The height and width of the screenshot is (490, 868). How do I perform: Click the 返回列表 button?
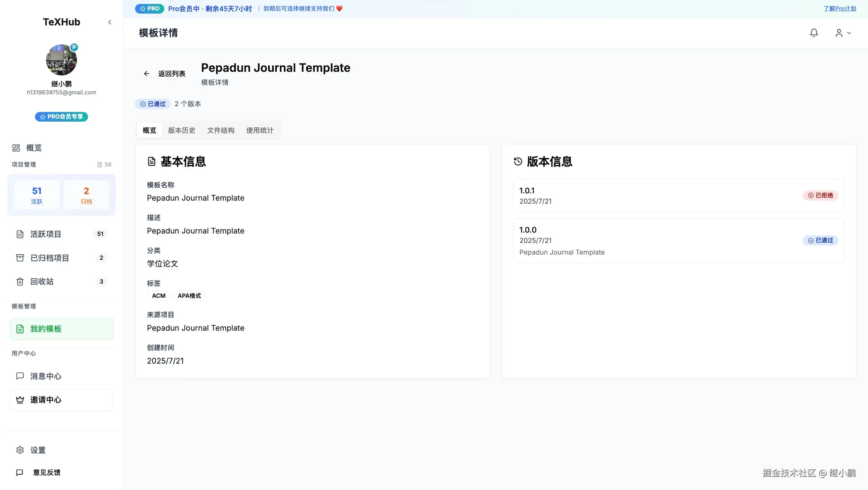click(171, 74)
